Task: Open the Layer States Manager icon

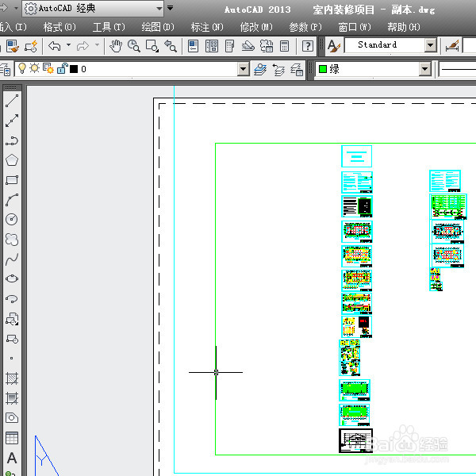Action: click(297, 70)
